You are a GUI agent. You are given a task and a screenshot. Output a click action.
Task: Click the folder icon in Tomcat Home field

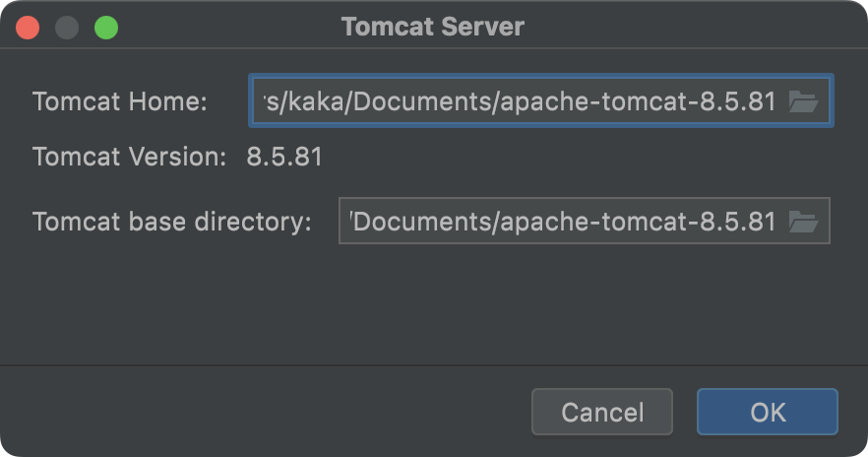click(x=804, y=101)
